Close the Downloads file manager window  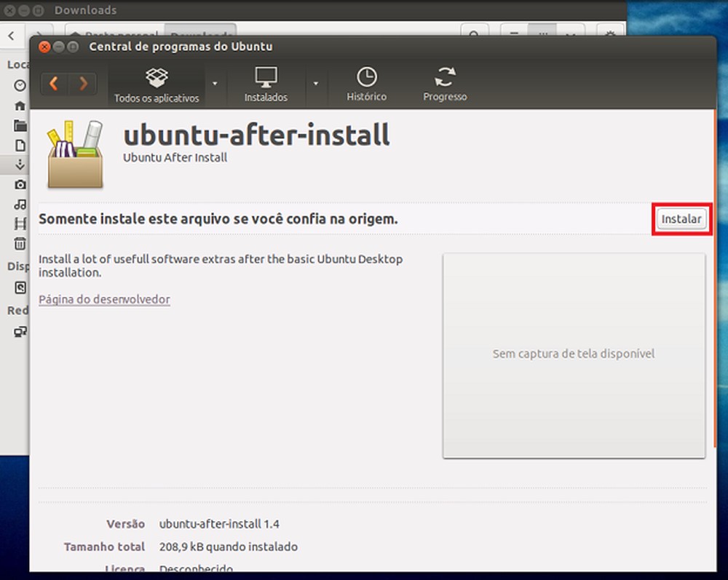9,10
